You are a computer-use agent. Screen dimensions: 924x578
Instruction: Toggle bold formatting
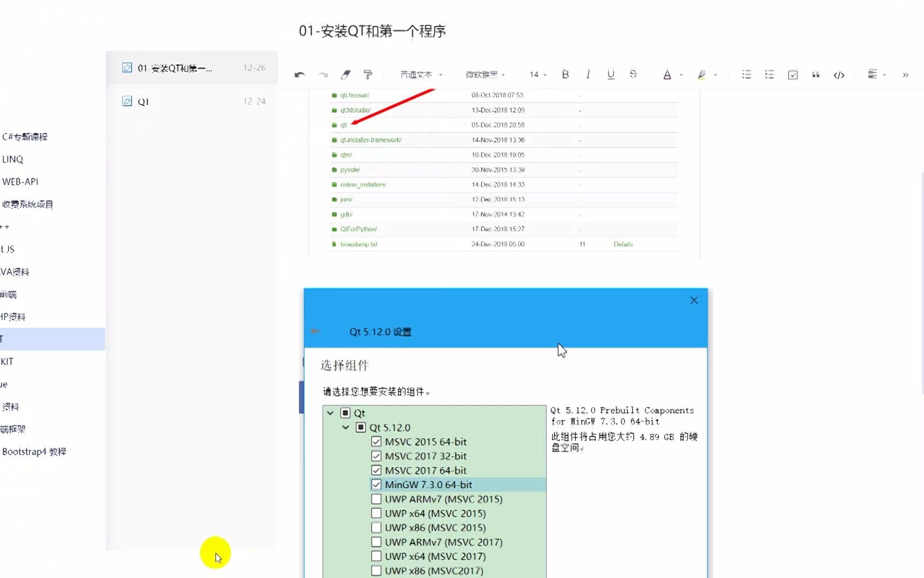coord(565,74)
